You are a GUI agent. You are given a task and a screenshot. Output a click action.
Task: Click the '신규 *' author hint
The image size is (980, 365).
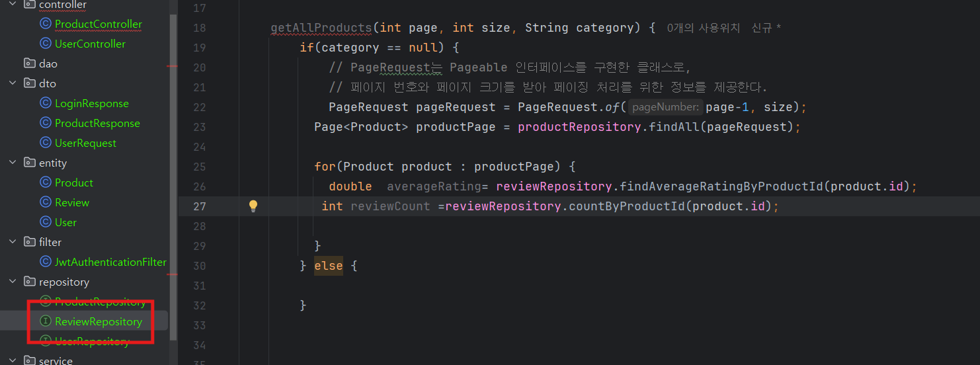click(766, 28)
